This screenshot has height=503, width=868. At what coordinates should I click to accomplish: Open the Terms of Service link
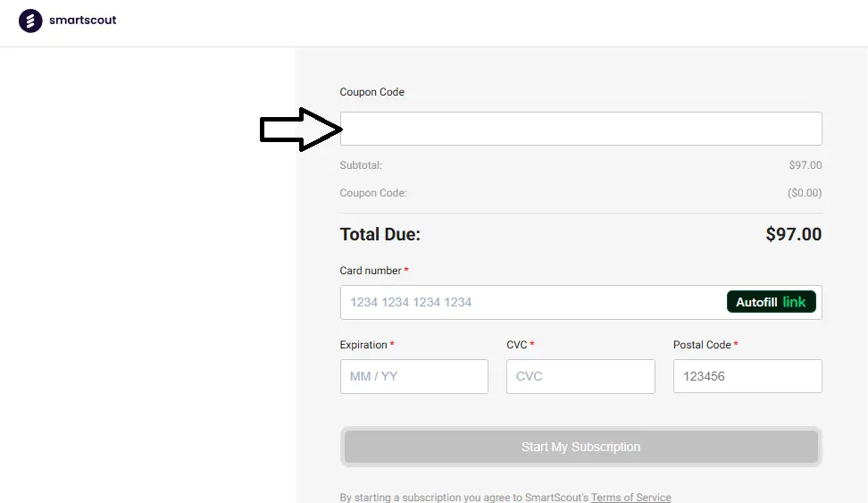coord(630,497)
